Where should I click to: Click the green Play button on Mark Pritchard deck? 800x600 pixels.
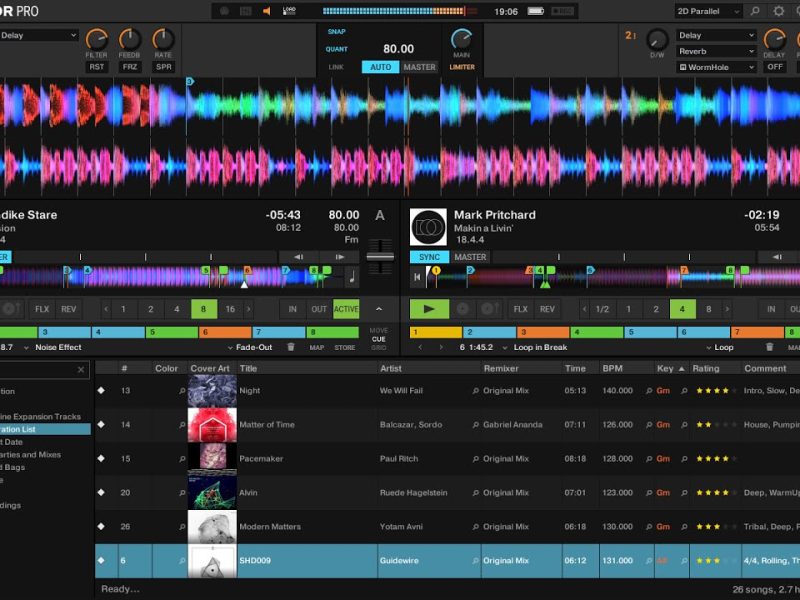[x=429, y=309]
